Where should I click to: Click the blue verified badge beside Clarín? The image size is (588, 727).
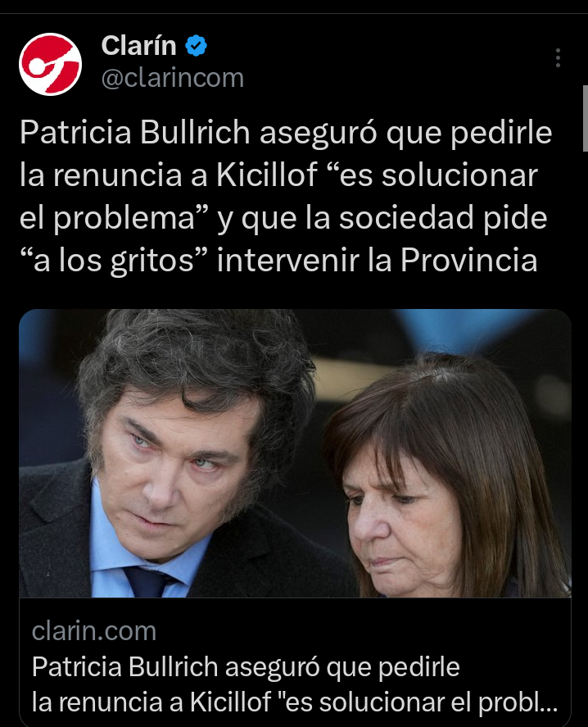(x=196, y=45)
